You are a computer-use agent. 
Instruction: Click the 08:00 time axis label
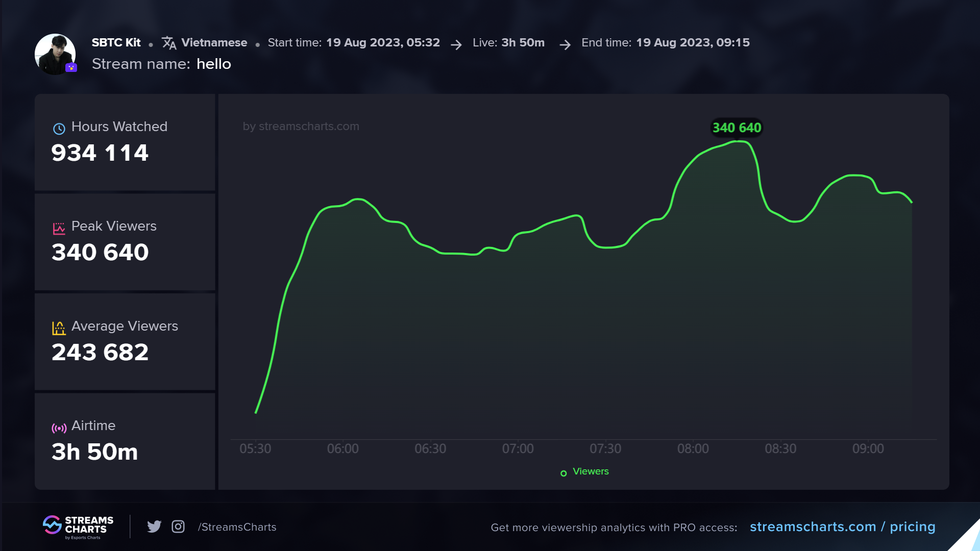point(693,448)
